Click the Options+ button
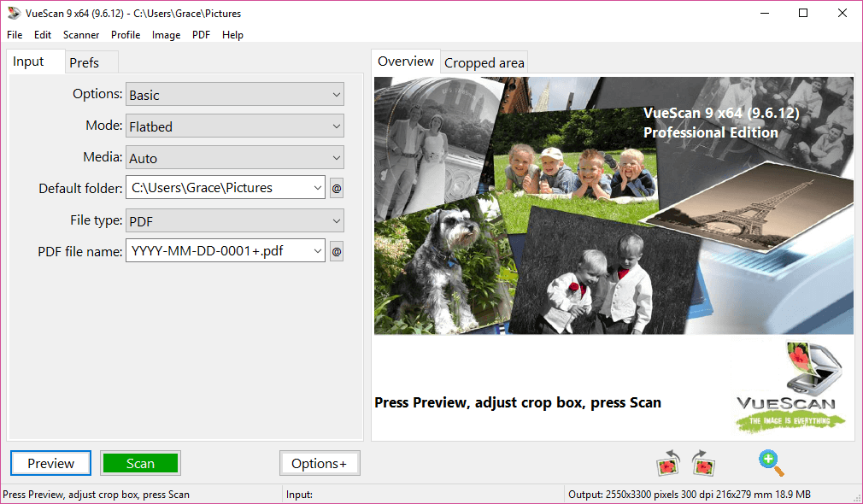The width and height of the screenshot is (863, 504). 320,463
